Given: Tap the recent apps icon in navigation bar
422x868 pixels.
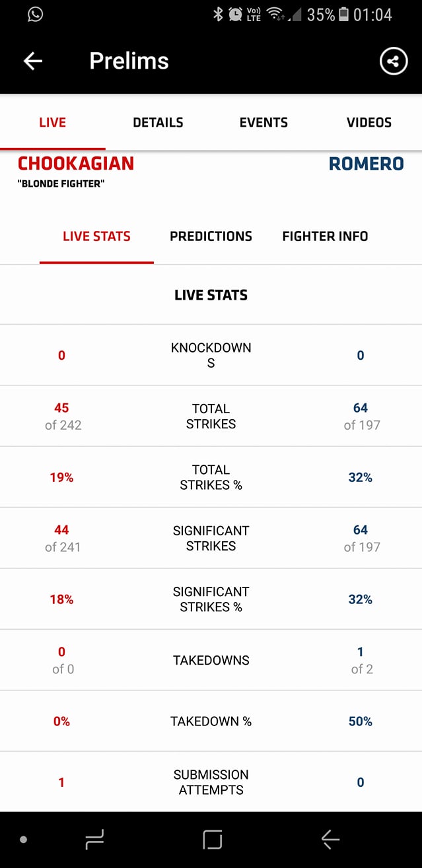Looking at the screenshot, I should pos(94,840).
